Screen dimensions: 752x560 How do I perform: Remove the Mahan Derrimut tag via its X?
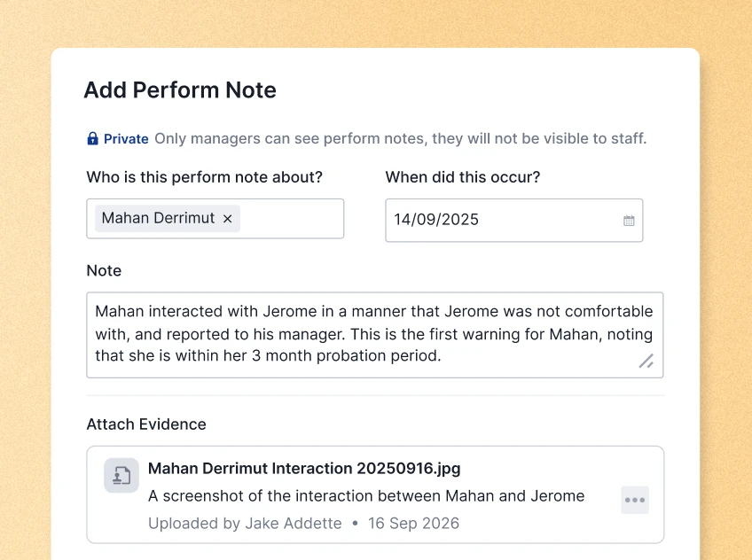pyautogui.click(x=225, y=218)
